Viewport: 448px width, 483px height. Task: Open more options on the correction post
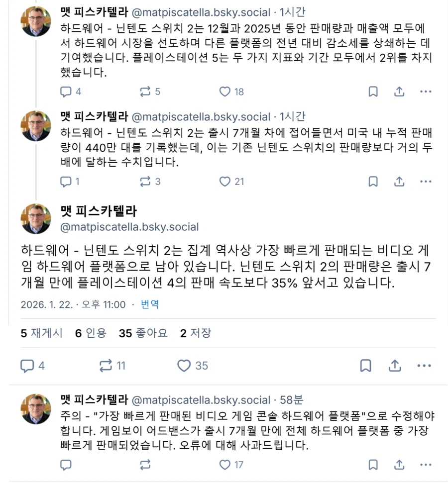point(425,465)
